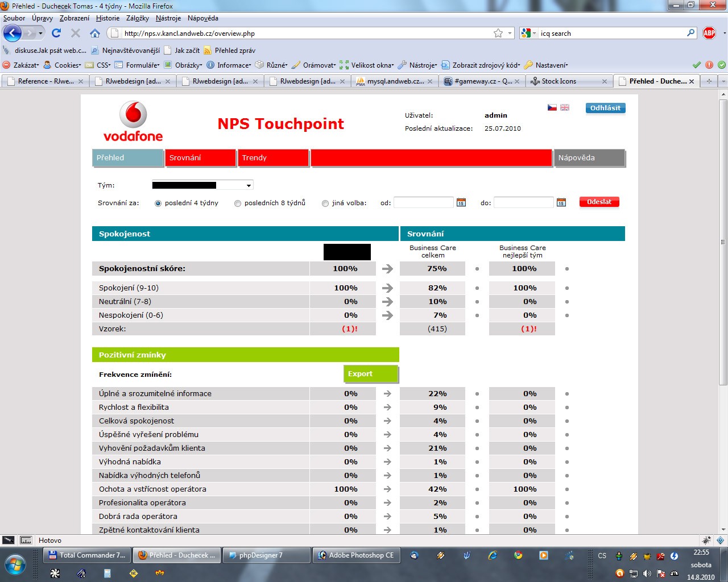Open the Srovnání tab
The image size is (728, 582).
point(200,158)
